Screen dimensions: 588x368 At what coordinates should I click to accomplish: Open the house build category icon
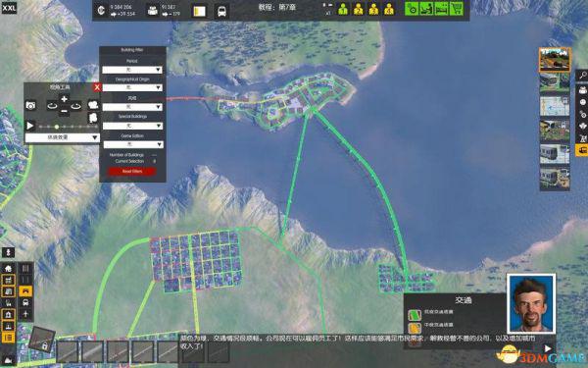point(8,268)
